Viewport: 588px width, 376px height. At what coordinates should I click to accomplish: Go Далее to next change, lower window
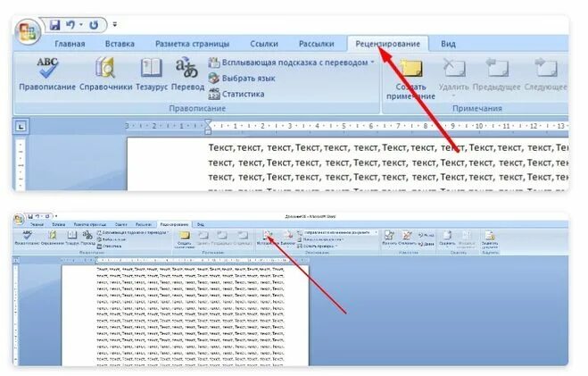426,244
